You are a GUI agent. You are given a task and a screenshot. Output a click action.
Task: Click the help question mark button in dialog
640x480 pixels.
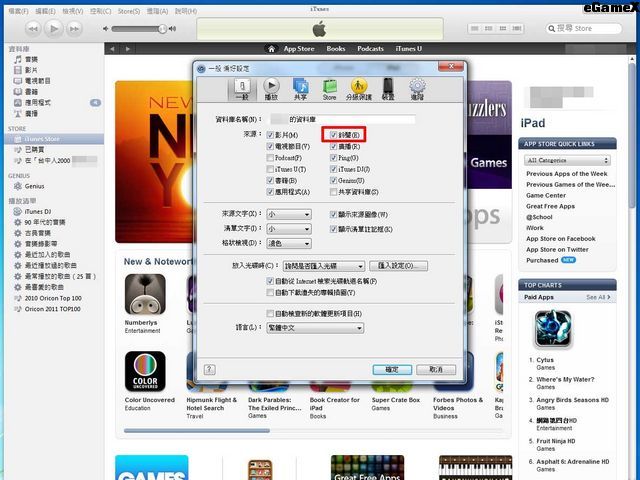coord(210,369)
